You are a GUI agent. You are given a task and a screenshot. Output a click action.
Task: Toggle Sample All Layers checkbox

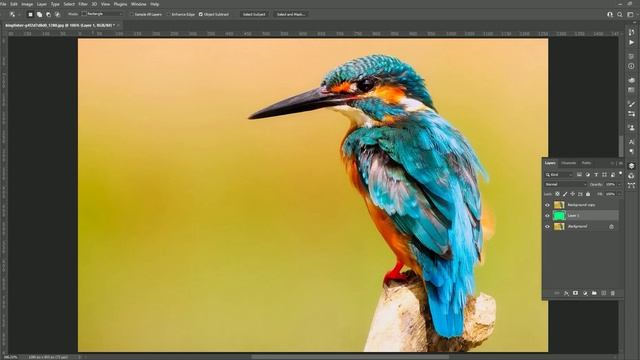pos(131,14)
